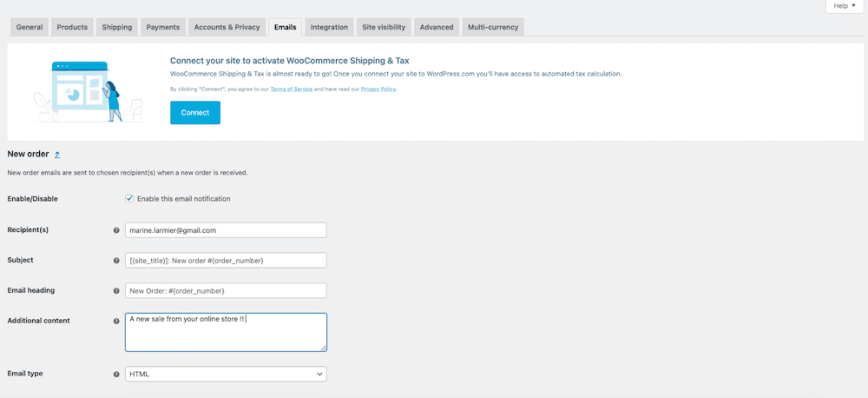Click the Recipient(s) help tooltip icon

point(116,230)
